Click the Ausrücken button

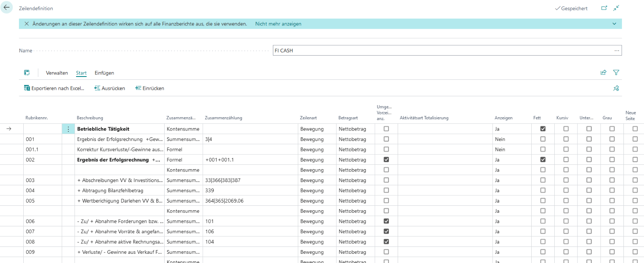(x=109, y=88)
